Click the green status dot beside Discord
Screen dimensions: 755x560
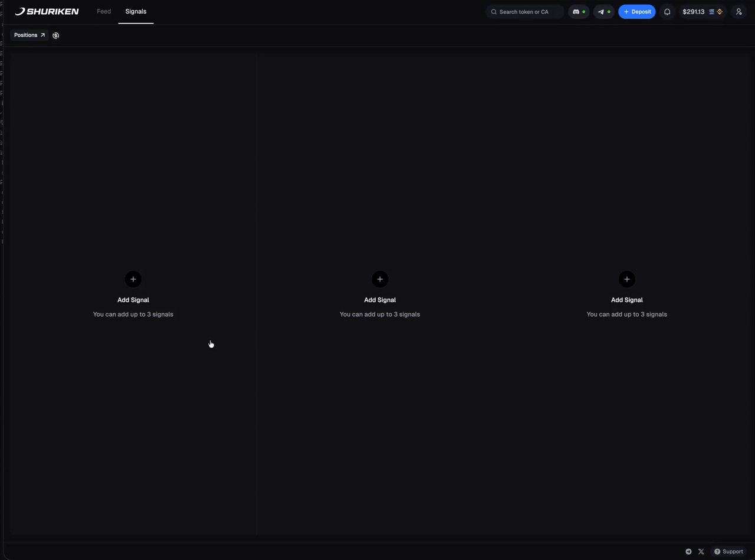pos(584,11)
